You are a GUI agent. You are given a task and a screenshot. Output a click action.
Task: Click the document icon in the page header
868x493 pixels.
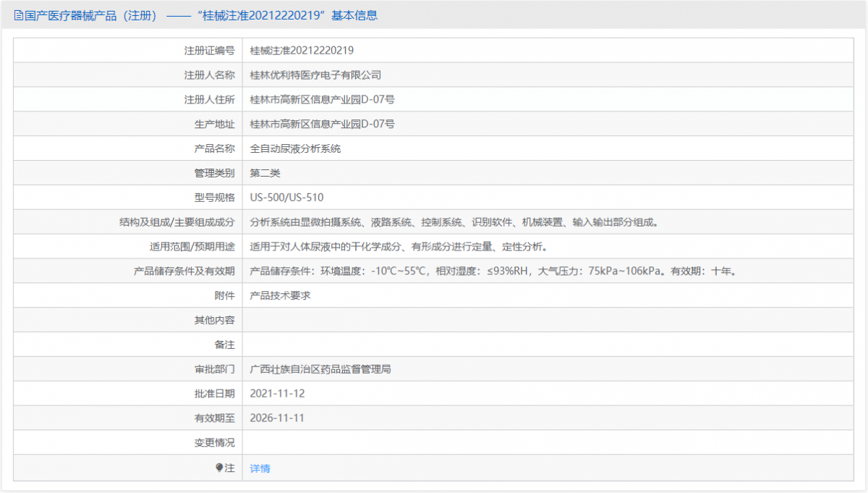19,15
